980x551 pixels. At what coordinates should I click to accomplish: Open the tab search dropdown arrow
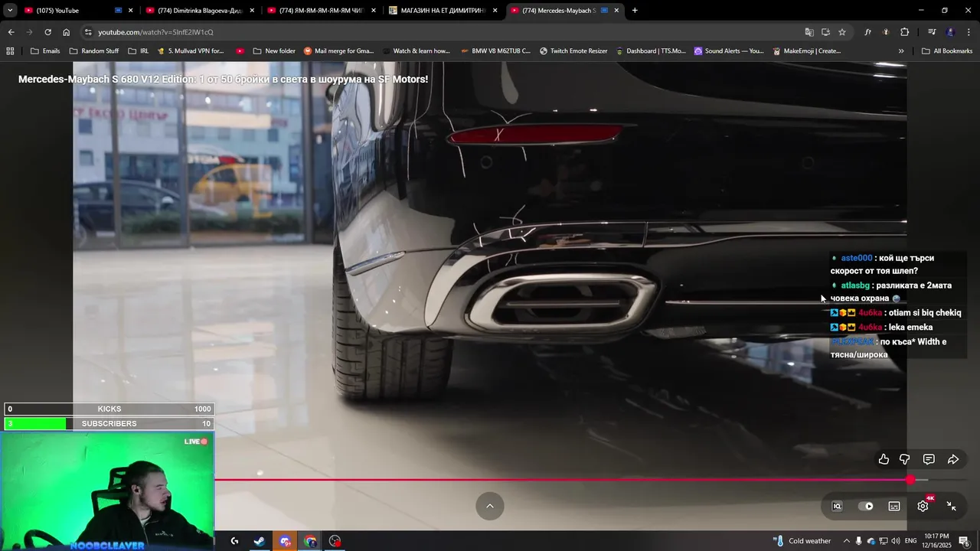(x=10, y=11)
